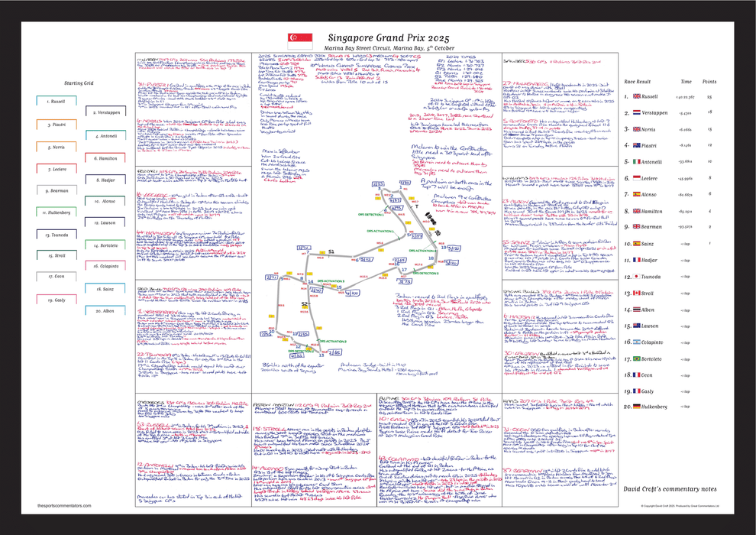Select the Hamilton starting grid slot

click(x=102, y=157)
